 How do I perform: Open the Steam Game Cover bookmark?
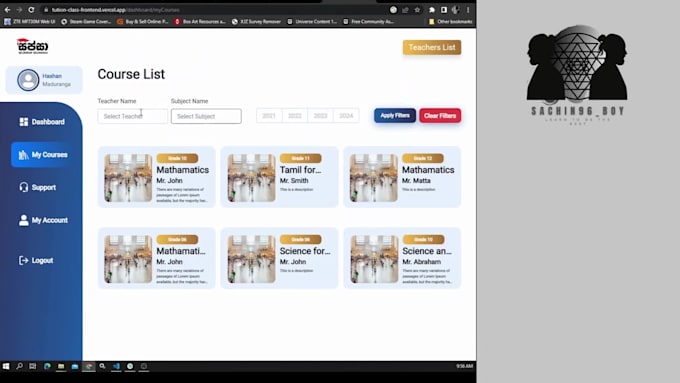tap(86, 21)
